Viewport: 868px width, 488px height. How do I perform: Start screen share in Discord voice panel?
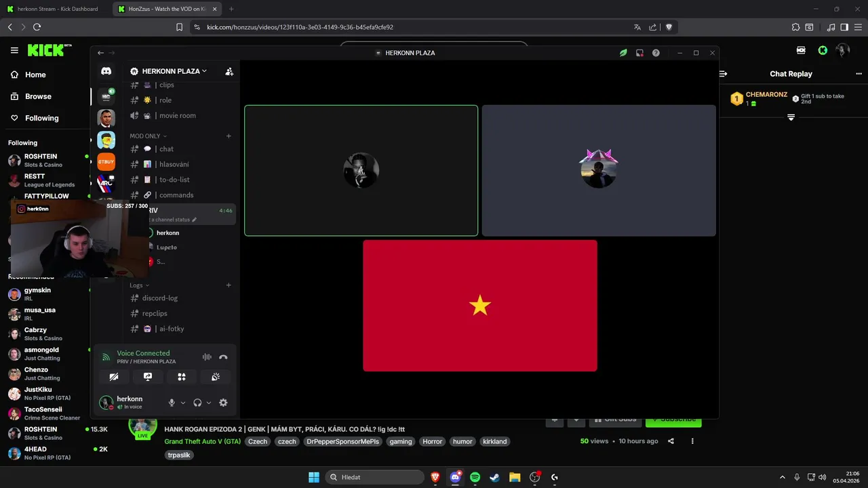coord(148,377)
